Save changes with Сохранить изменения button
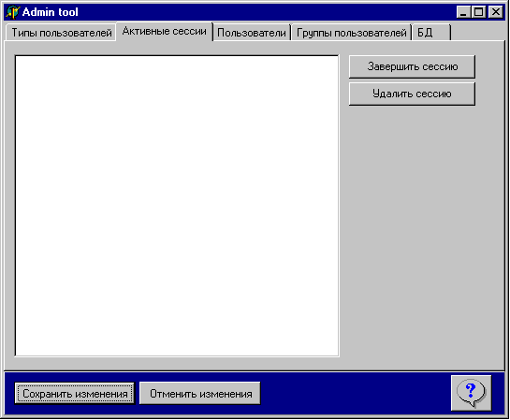 coord(75,394)
